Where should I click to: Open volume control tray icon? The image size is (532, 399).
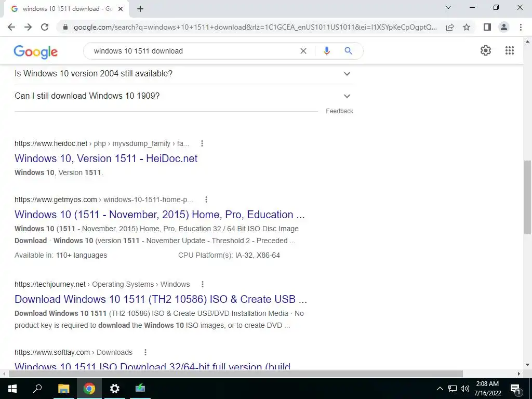(x=464, y=389)
